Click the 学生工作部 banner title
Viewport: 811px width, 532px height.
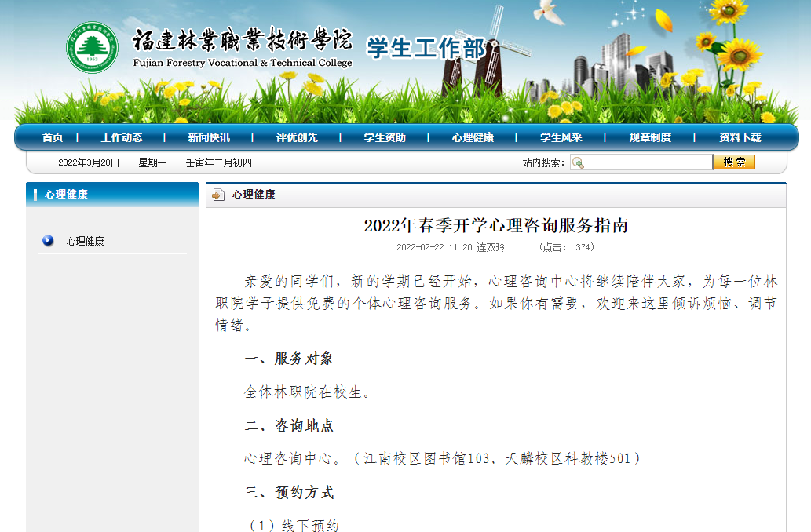426,49
